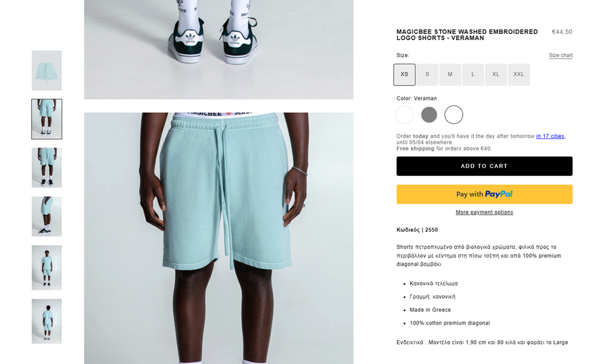Select size XS
Viewport: 613px width, 364px height.
point(404,75)
